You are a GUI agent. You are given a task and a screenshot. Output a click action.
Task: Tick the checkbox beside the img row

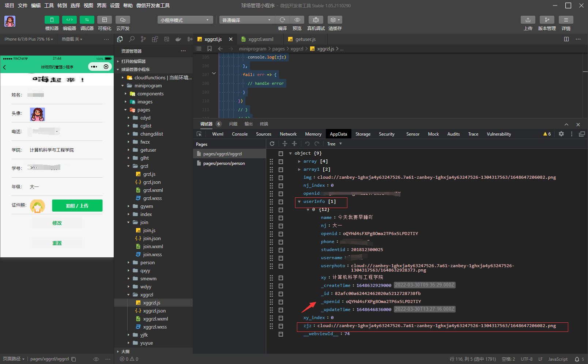(x=281, y=178)
